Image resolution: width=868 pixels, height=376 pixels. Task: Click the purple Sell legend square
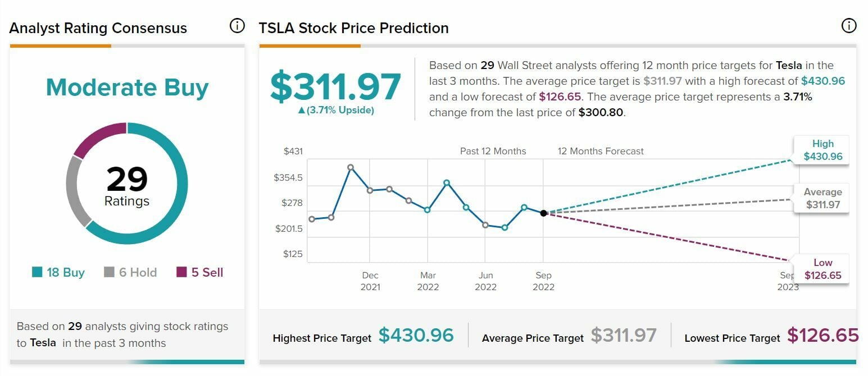(181, 272)
